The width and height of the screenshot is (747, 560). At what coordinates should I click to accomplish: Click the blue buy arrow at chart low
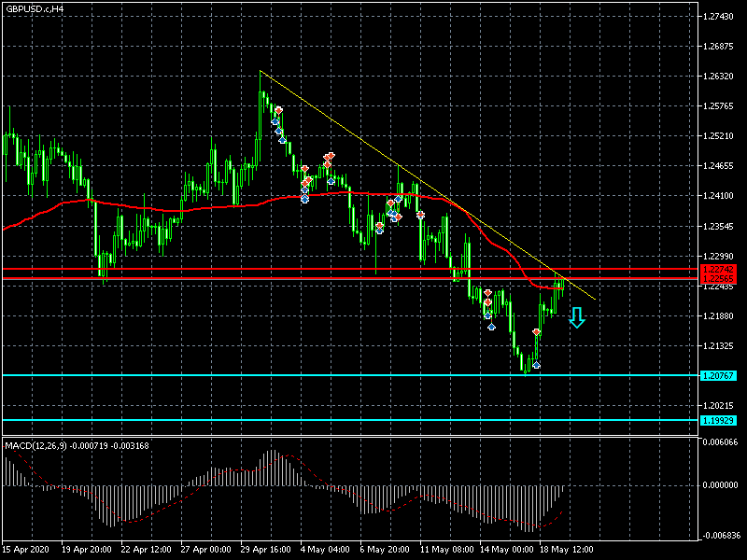pyautogui.click(x=536, y=364)
